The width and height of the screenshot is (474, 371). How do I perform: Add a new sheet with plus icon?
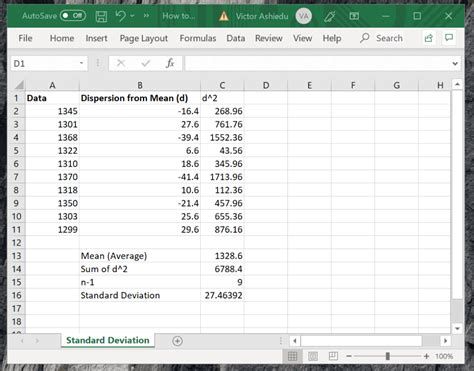(x=177, y=341)
